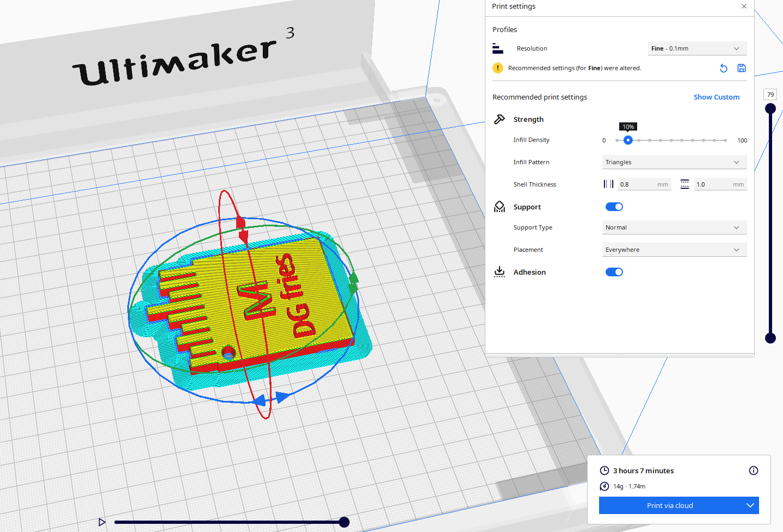Click the top/bottom layers icon
Viewport: 783px width, 532px height.
coord(684,184)
